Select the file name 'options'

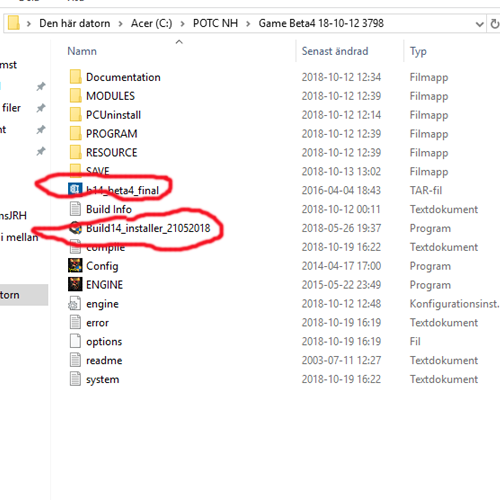click(104, 342)
